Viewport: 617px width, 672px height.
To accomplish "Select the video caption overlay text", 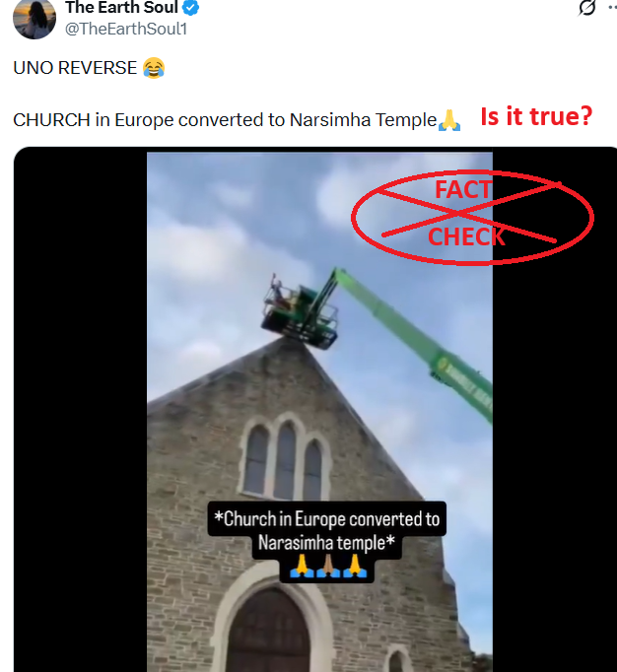I will pos(326,530).
